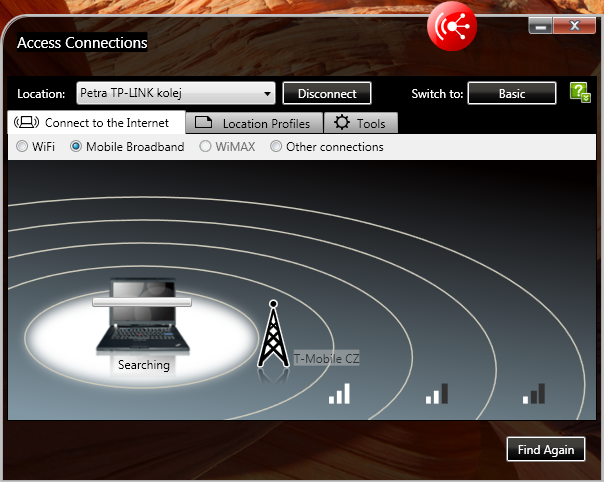The width and height of the screenshot is (604, 482).
Task: Click the rightmost signal strength bars icon
Action: [533, 393]
